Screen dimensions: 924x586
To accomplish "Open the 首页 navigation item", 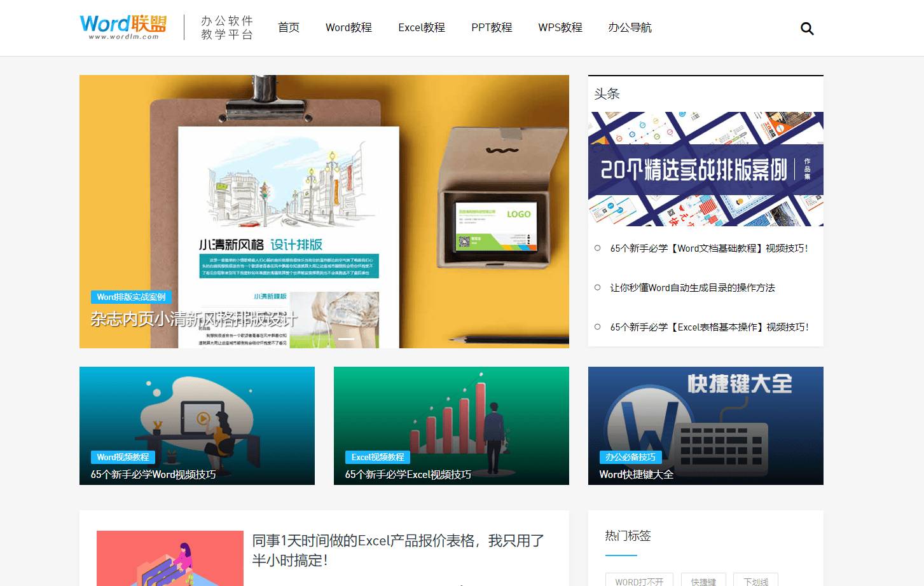I will click(x=288, y=27).
